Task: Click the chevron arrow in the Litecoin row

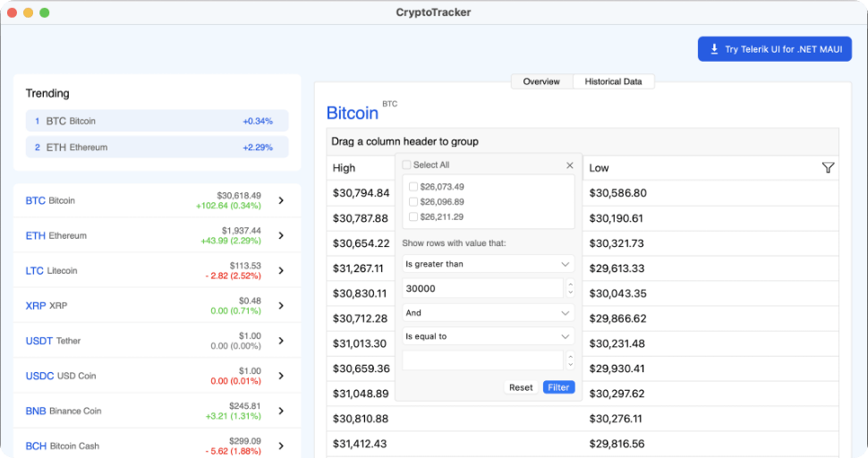Action: 281,271
